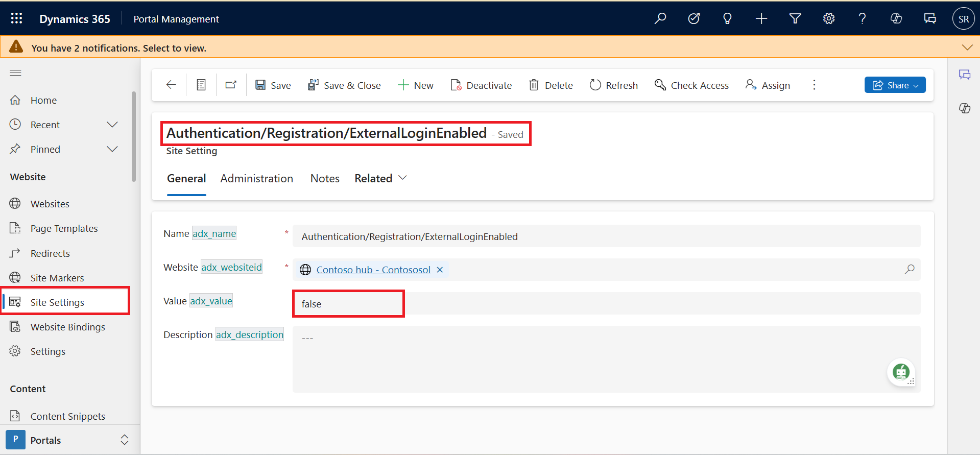Open the advanced filter funnel icon
980x455 pixels.
point(795,19)
